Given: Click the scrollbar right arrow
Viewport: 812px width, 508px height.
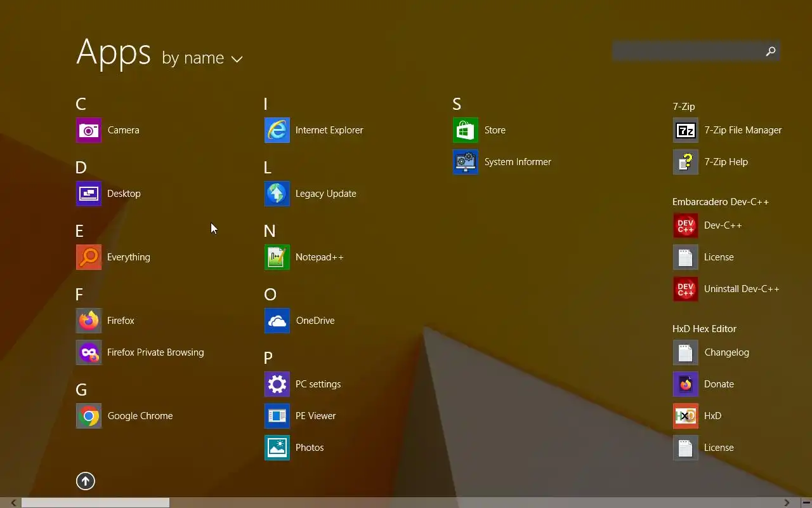Looking at the screenshot, I should tap(787, 502).
